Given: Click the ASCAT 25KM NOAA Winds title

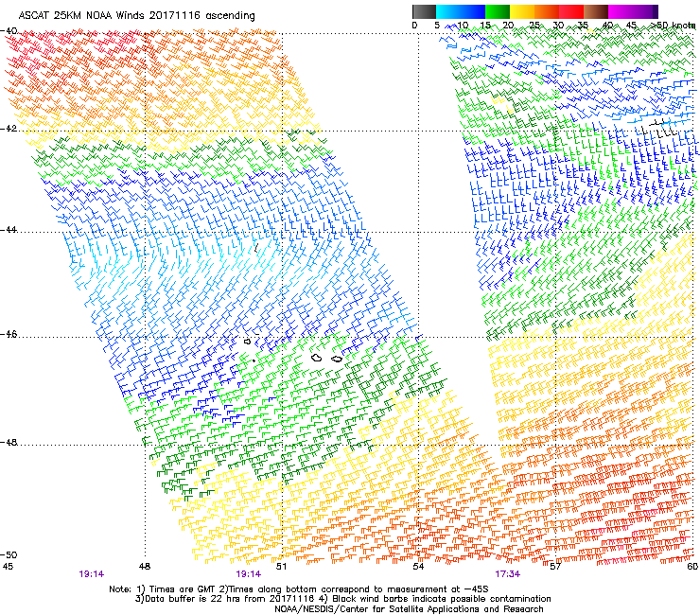Looking at the screenshot, I should coord(136,16).
